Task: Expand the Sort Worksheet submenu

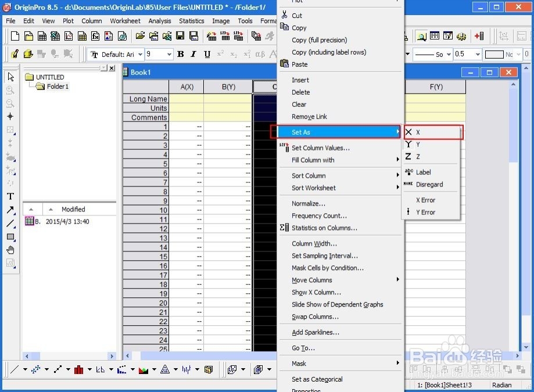Action: pyautogui.click(x=340, y=188)
